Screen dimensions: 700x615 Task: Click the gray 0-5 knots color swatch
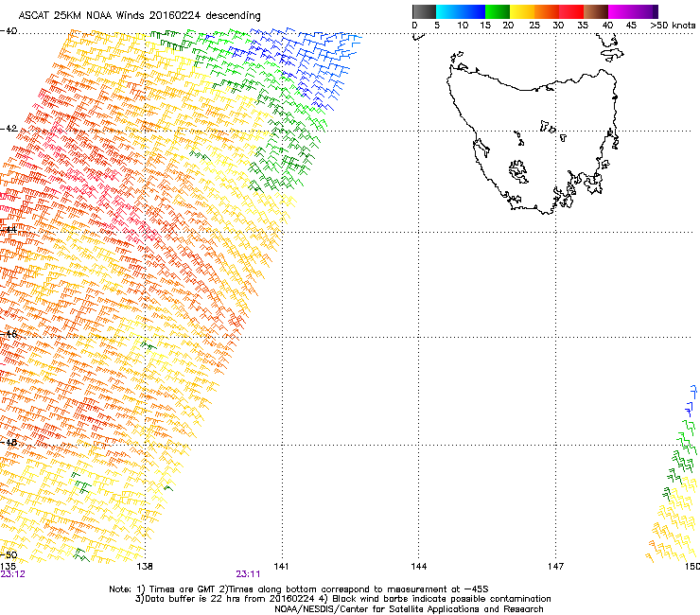coord(424,11)
